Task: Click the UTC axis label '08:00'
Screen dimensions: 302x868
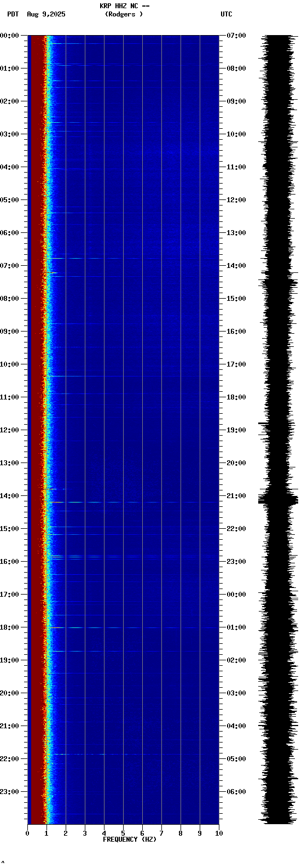Action: (236, 68)
